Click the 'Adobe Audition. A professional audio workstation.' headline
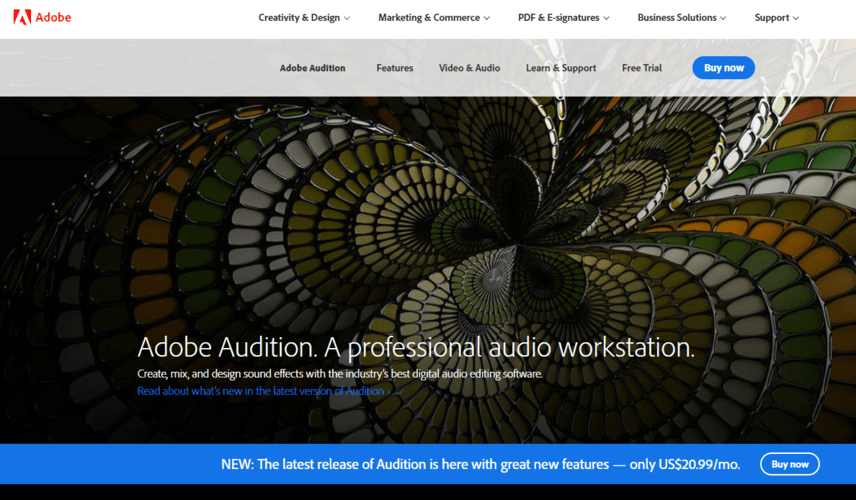Image resolution: width=856 pixels, height=500 pixels. [416, 347]
